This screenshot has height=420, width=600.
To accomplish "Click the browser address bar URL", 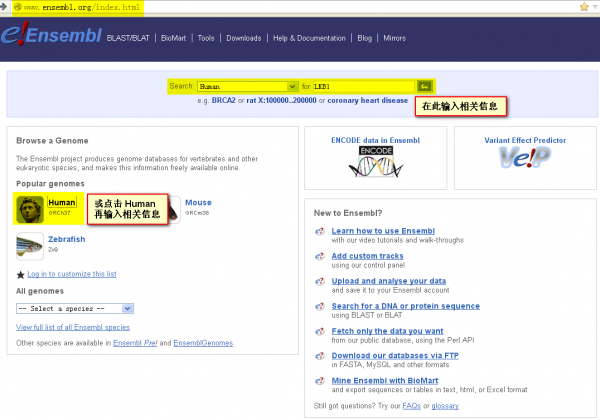I will [x=82, y=7].
